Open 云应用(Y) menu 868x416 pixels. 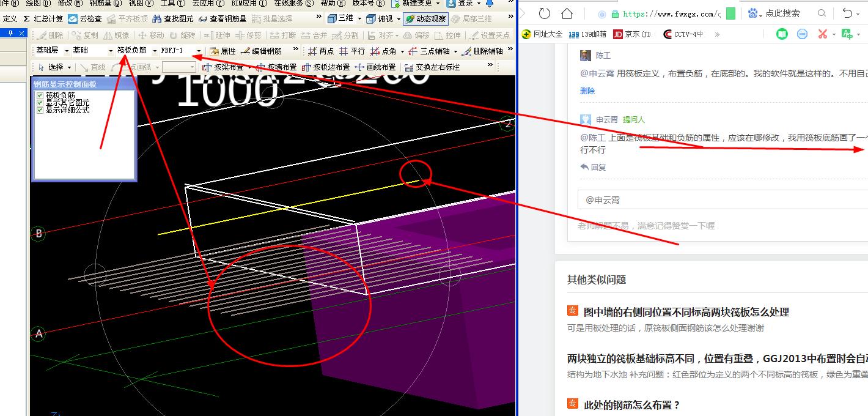coord(208,3)
